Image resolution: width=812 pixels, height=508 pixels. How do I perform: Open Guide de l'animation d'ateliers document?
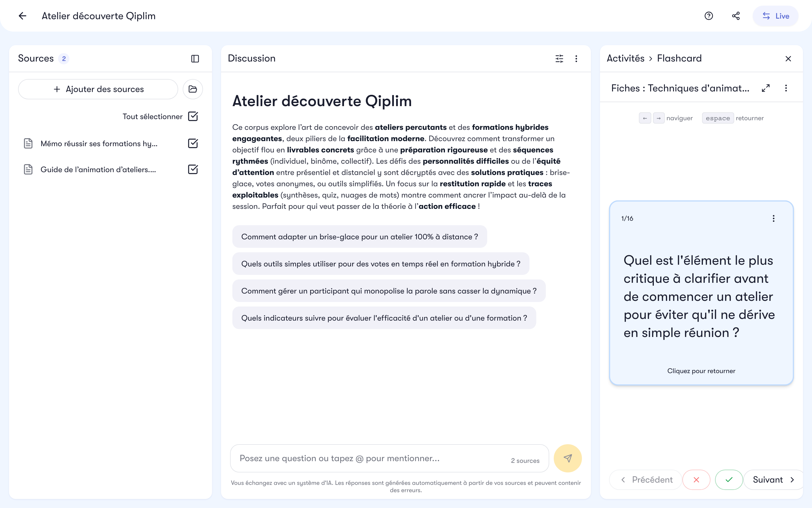pyautogui.click(x=98, y=169)
